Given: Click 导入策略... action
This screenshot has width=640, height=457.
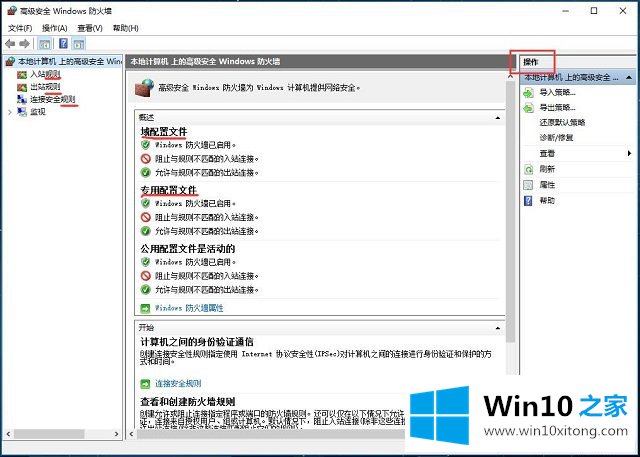Looking at the screenshot, I should (x=557, y=93).
